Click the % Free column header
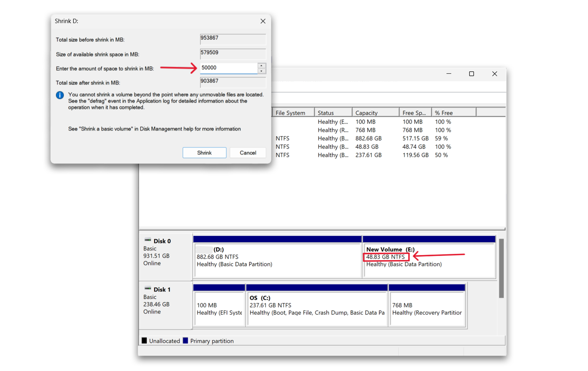Image resolution: width=588 pixels, height=371 pixels. coord(444,112)
